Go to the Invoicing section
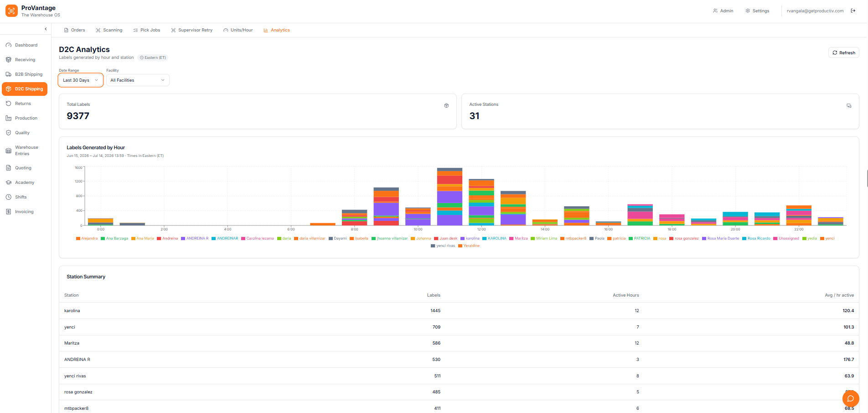 (x=26, y=212)
